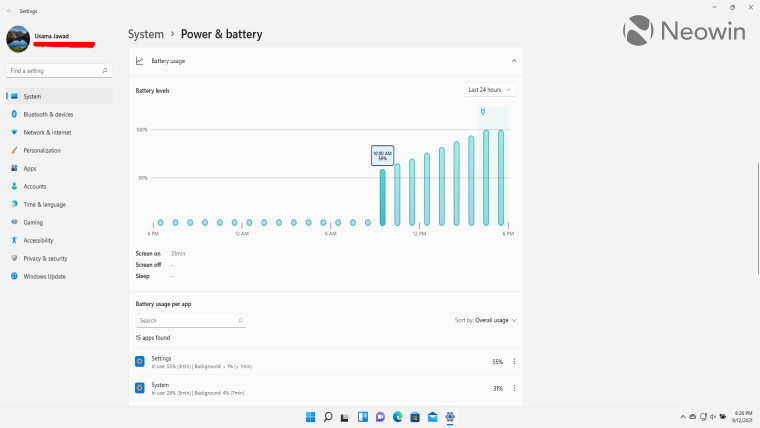Click the Battery usage chart icon
The image size is (760, 428).
(x=140, y=61)
